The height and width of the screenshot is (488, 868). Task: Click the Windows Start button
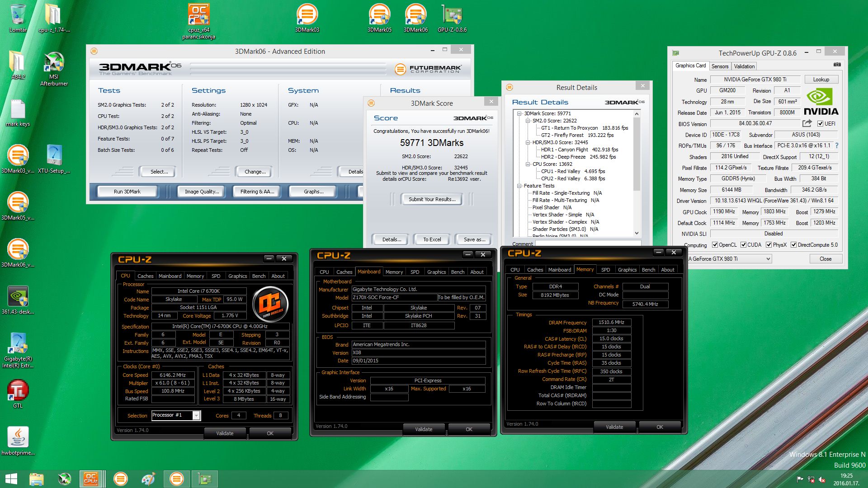tap(11, 479)
